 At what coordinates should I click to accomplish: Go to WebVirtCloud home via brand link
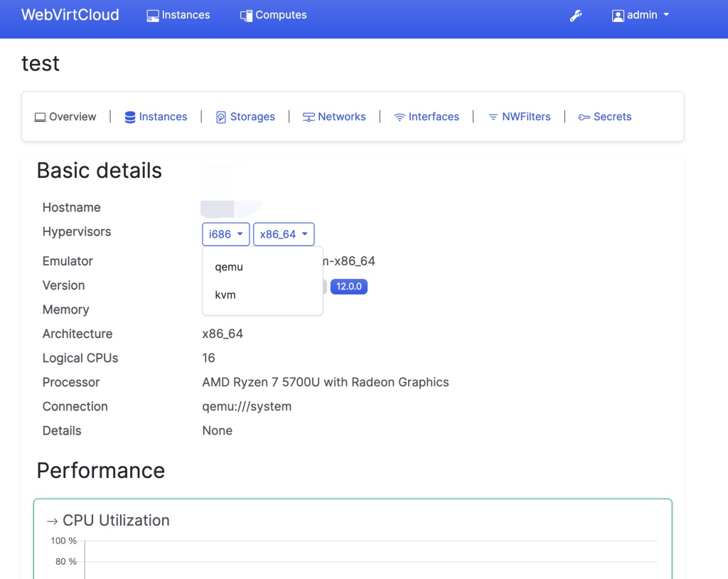click(70, 15)
